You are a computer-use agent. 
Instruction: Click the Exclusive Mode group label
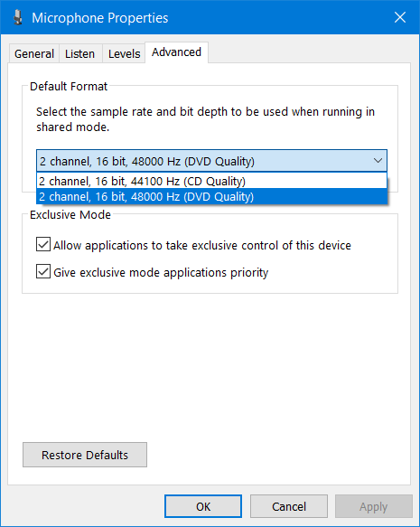point(70,215)
